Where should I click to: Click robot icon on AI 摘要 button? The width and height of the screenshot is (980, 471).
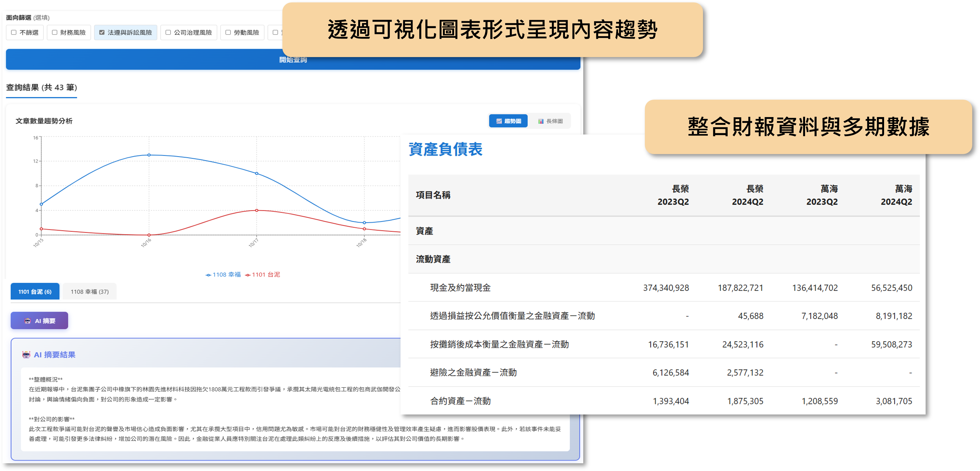pyautogui.click(x=27, y=321)
